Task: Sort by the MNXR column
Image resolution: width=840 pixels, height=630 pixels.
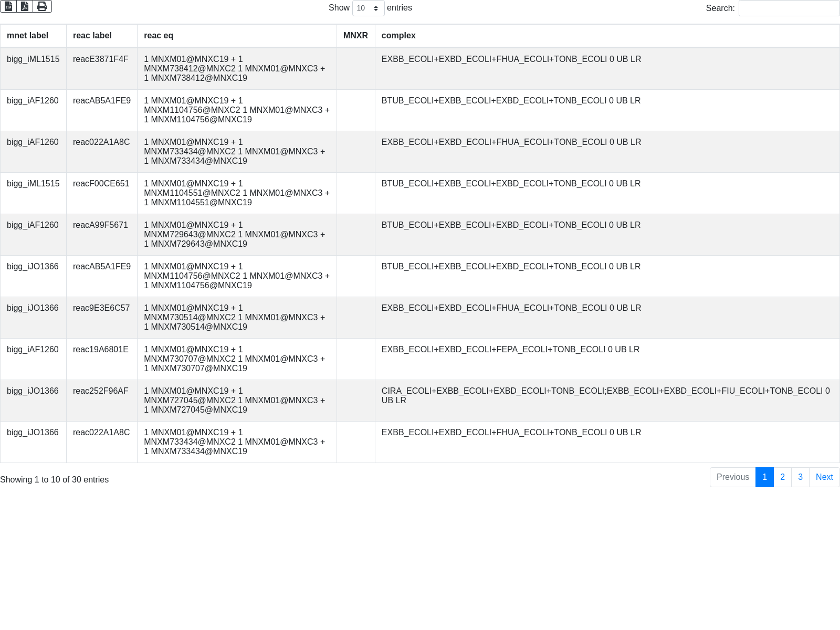Action: tap(355, 36)
